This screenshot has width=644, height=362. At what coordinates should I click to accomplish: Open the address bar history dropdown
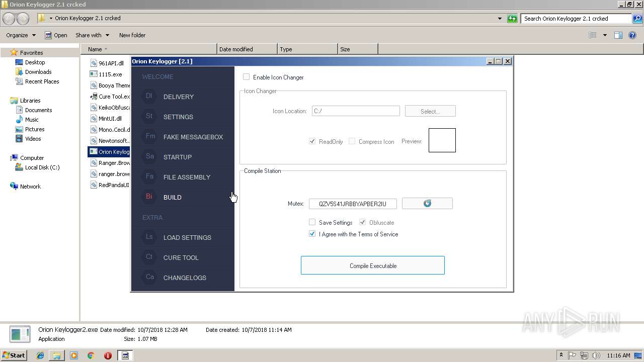pyautogui.click(x=500, y=19)
